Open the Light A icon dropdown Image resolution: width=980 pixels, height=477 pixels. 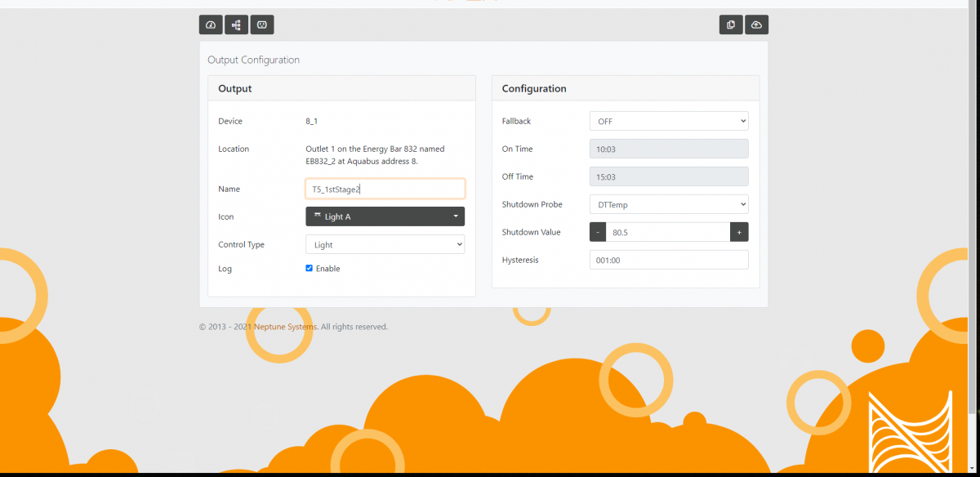[385, 216]
